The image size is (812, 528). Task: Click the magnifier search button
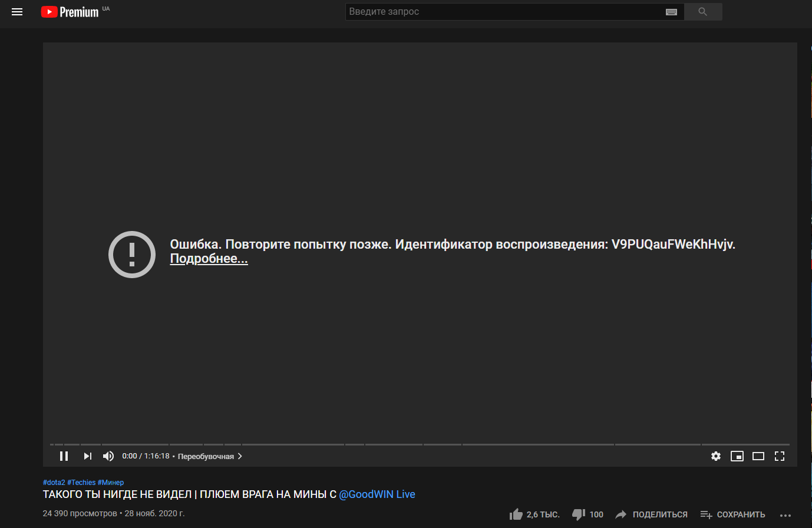(x=703, y=12)
